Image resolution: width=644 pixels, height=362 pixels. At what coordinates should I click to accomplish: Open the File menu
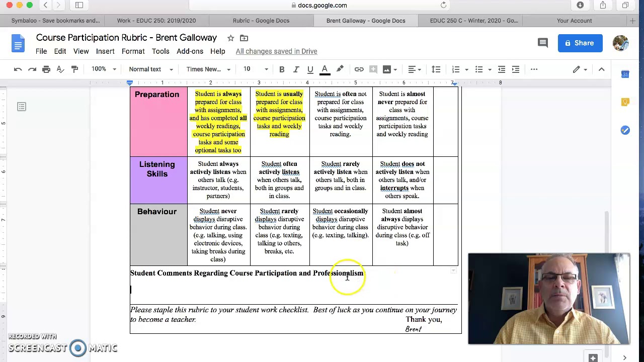point(41,51)
